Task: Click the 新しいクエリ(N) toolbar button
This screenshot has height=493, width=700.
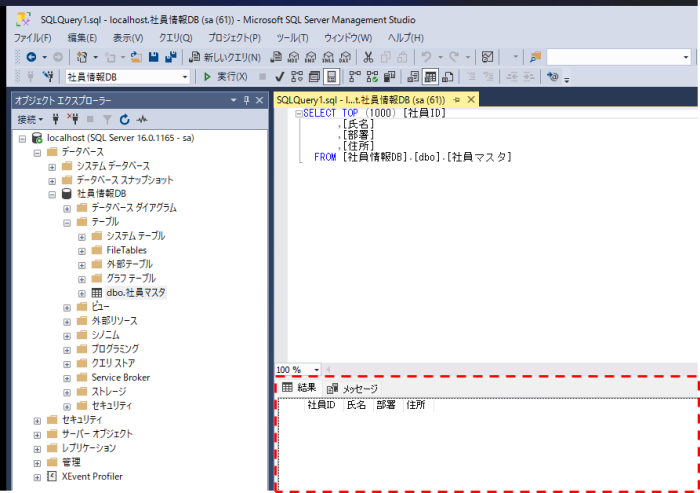Action: 225,57
